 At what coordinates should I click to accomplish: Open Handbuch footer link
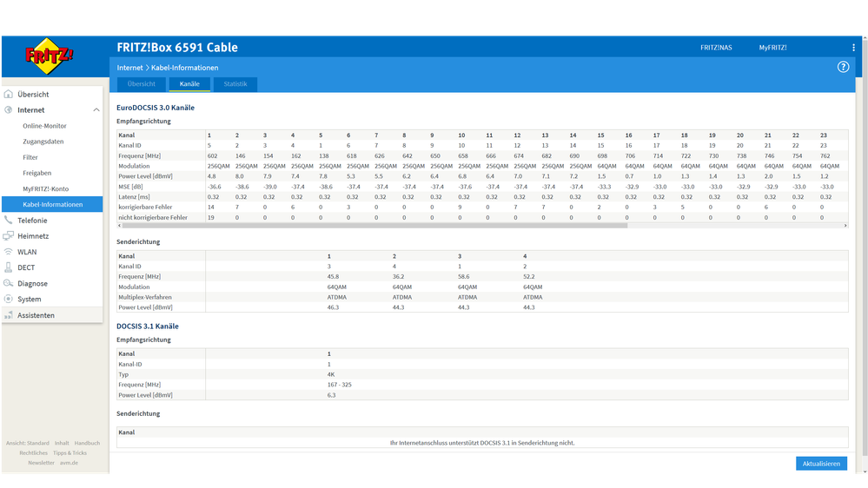(87, 443)
